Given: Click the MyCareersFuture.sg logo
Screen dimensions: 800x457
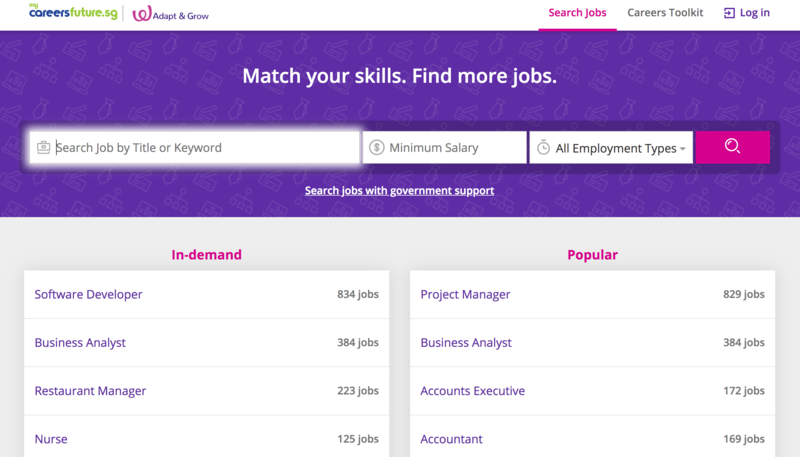Looking at the screenshot, I should (x=71, y=13).
